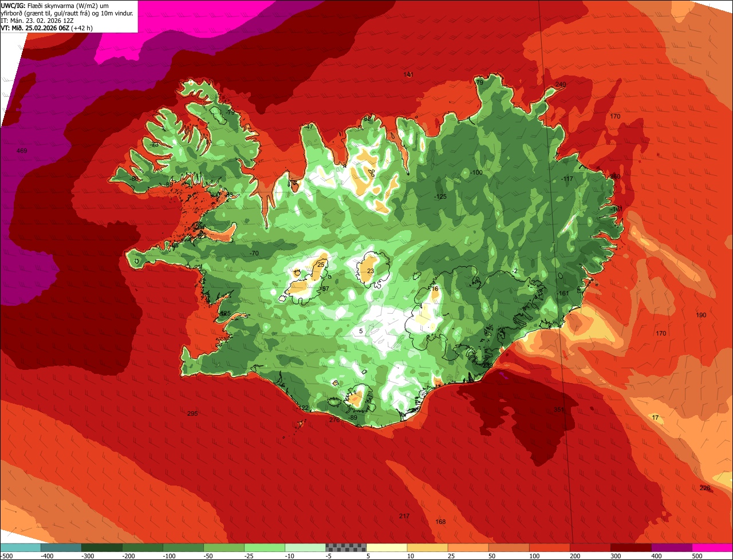Click the '-500' label in the legend
733x560 pixels.
(6, 556)
